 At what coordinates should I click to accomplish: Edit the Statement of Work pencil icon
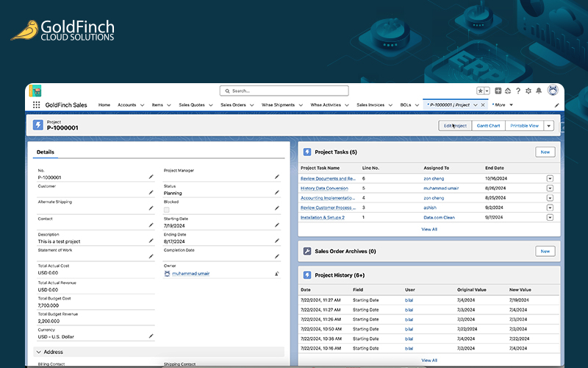[x=151, y=256]
